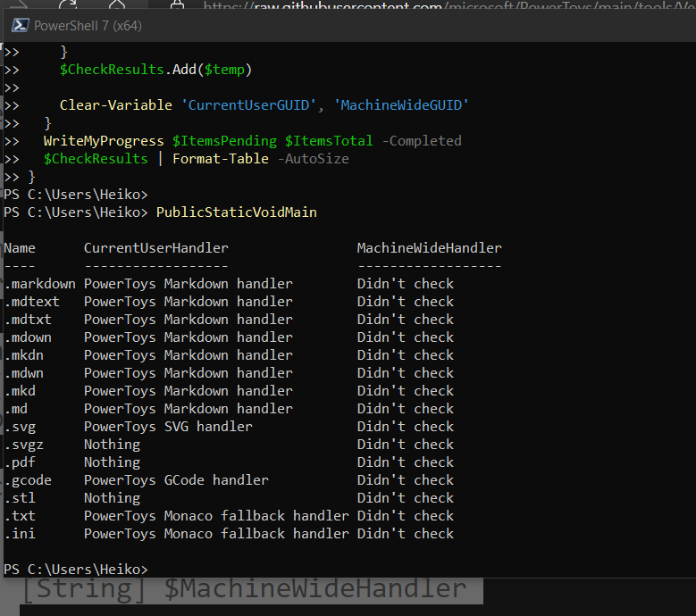Click the $ItemsPending variable
The width and height of the screenshot is (696, 616).
224,141
